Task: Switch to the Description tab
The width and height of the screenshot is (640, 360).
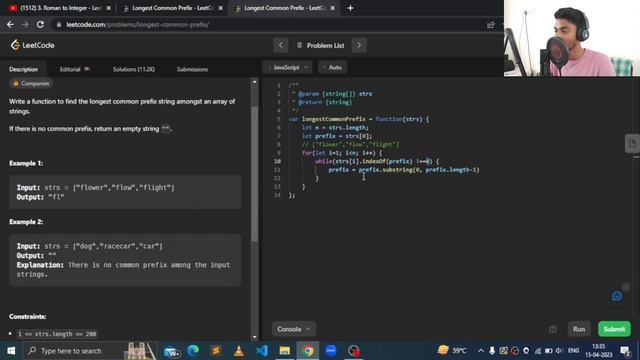Action: point(23,69)
